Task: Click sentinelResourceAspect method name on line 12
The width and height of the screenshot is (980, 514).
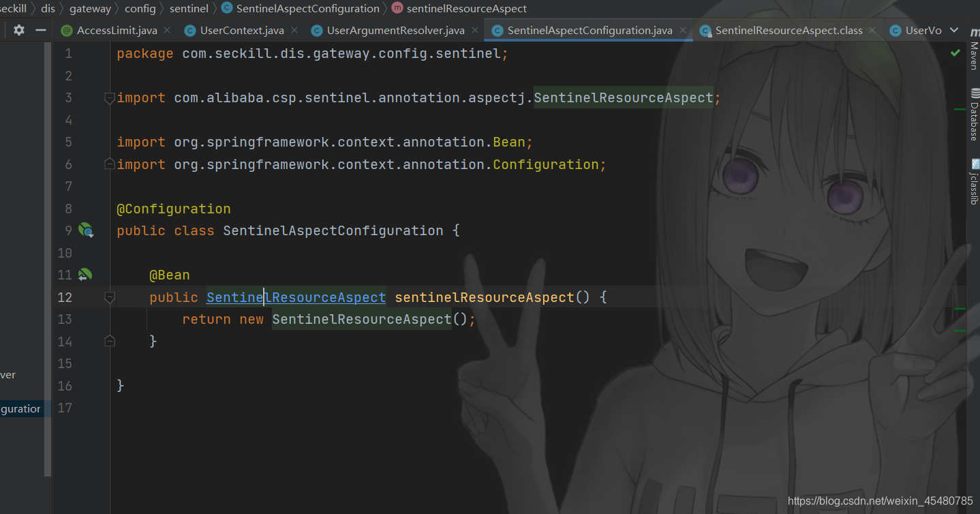Action: tap(485, 297)
